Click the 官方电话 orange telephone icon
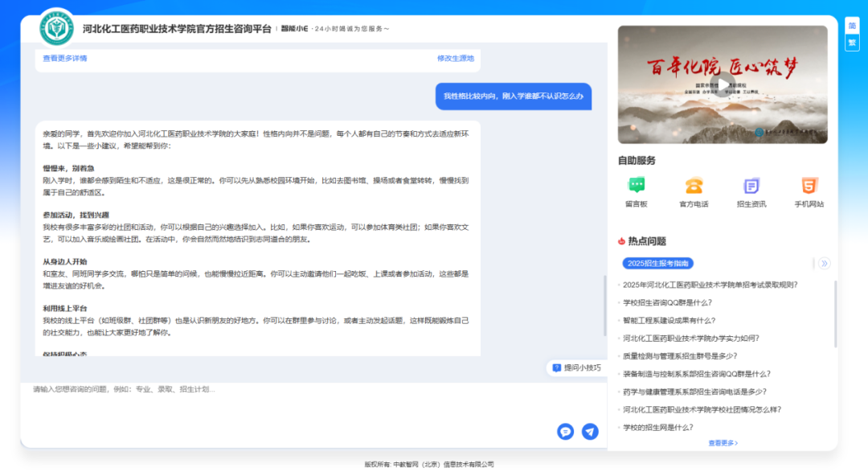Viewport: 868px width, 472px height. (694, 186)
